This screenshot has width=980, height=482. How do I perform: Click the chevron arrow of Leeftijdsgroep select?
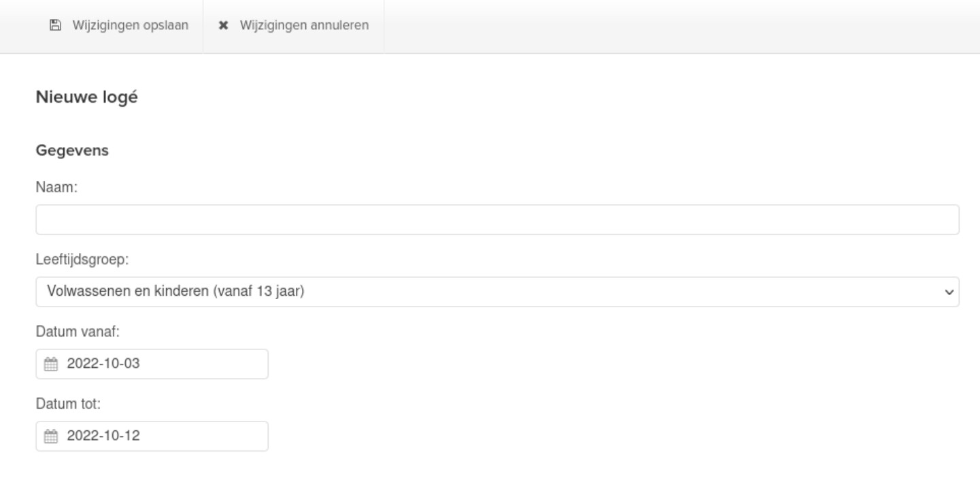pos(949,292)
